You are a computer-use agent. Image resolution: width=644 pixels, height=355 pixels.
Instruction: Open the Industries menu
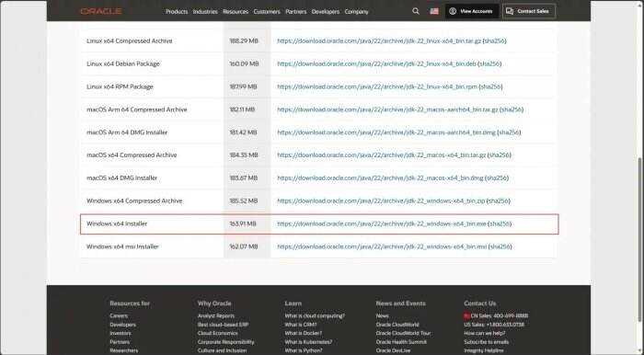[x=205, y=11]
